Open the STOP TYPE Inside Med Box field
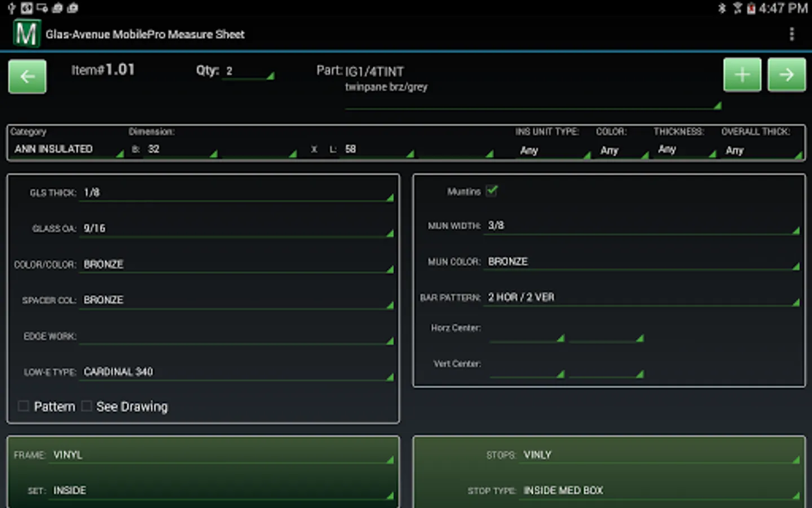This screenshot has height=508, width=812. tap(660, 491)
